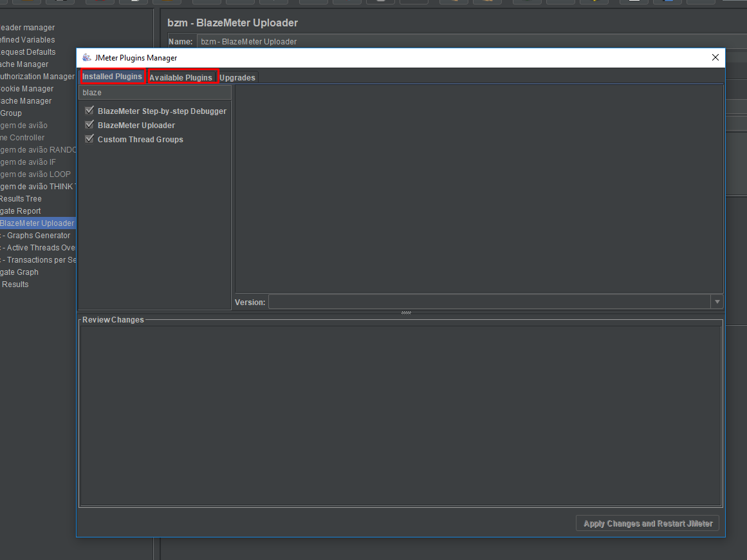The image size is (747, 560).
Task: Select 'uthorization Manager' in JMeter tree
Action: [x=37, y=77]
